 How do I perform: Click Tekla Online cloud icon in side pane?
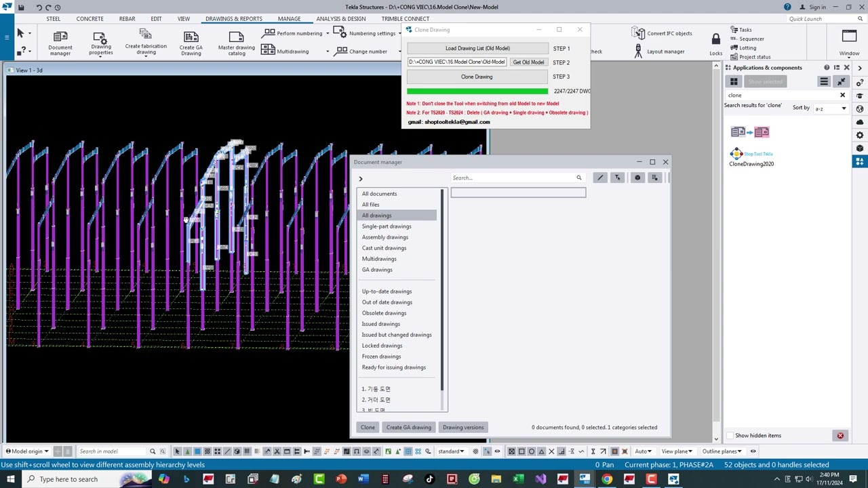[x=860, y=122]
